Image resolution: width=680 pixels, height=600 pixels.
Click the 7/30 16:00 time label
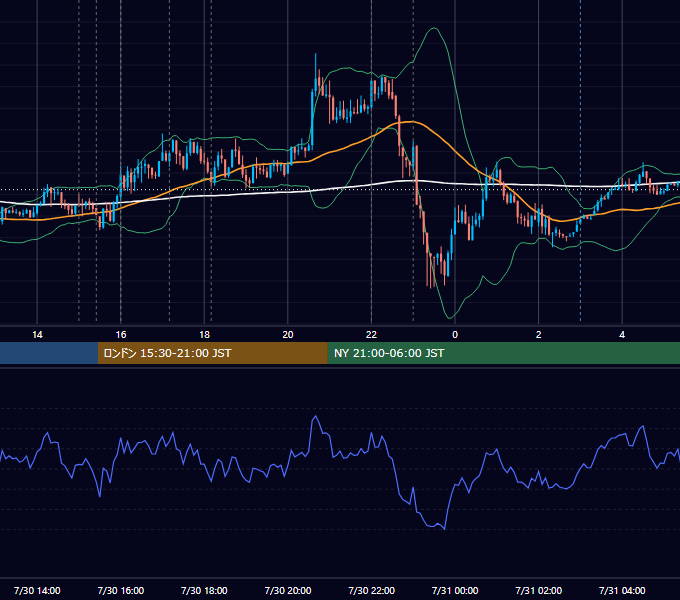click(121, 590)
